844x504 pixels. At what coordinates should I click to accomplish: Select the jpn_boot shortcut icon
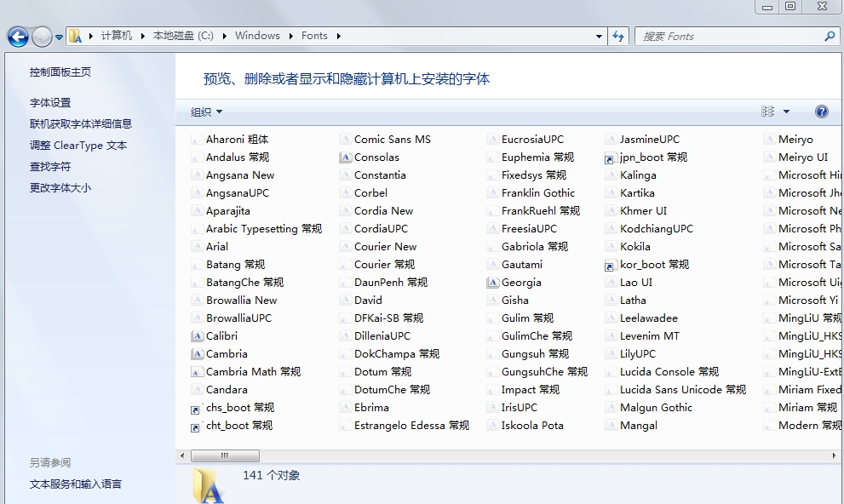pyautogui.click(x=610, y=157)
